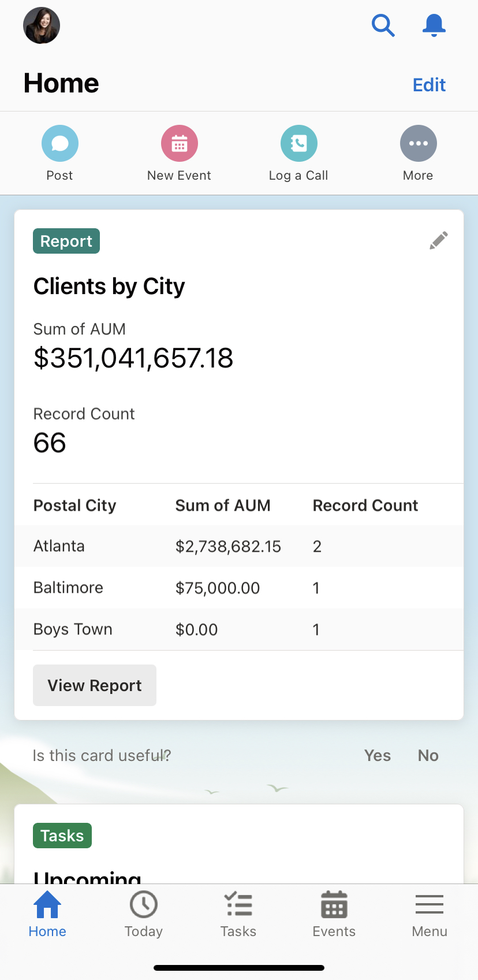Click the View Report button
Viewport: 478px width, 980px height.
pos(95,685)
